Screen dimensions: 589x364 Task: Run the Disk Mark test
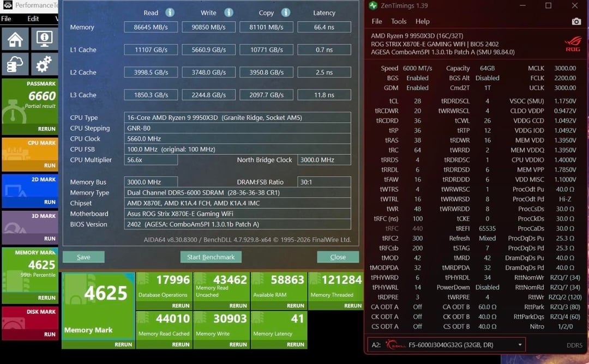coord(50,335)
